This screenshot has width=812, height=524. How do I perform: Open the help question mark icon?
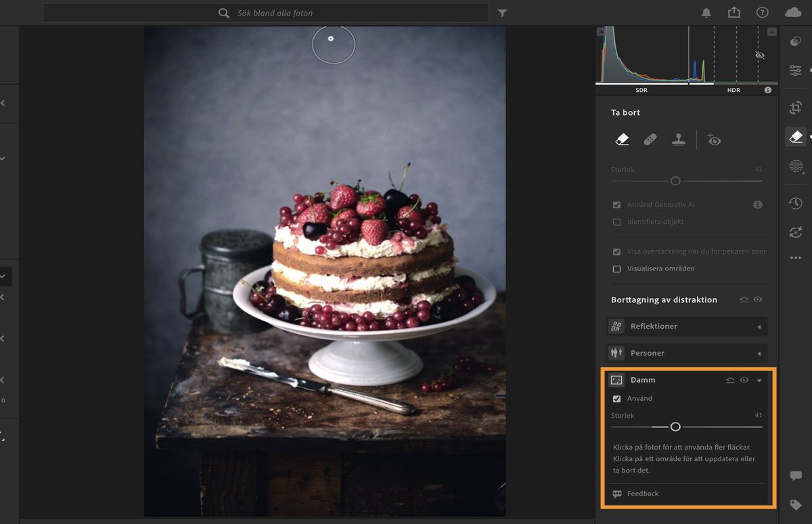click(x=763, y=13)
